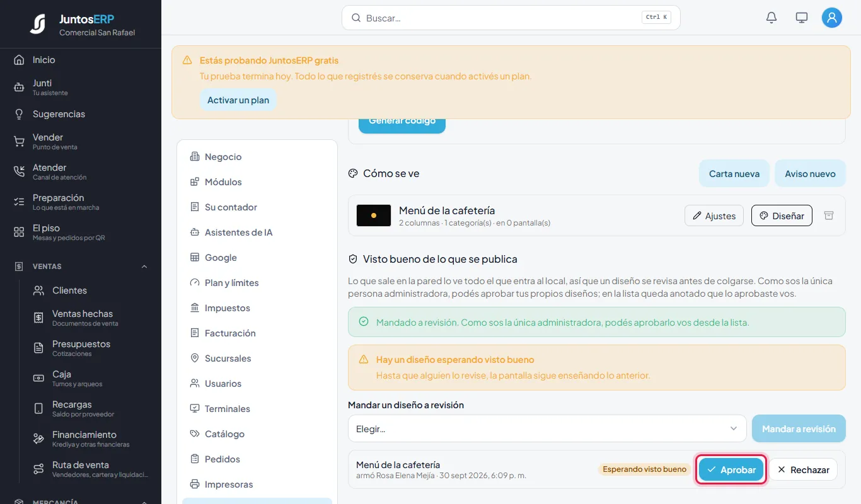Image resolution: width=861 pixels, height=504 pixels.
Task: Open Presupuestos in sidebar
Action: (x=91, y=348)
